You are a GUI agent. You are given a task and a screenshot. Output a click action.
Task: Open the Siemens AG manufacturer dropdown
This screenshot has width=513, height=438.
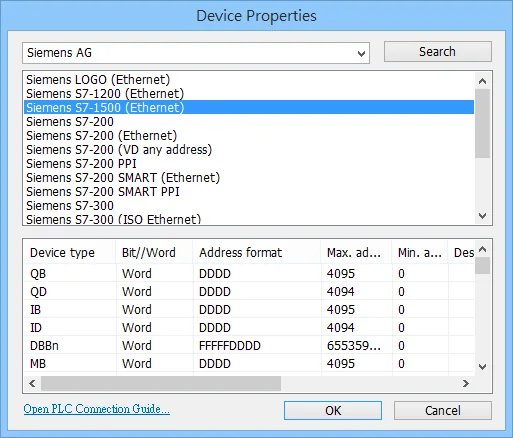point(196,53)
